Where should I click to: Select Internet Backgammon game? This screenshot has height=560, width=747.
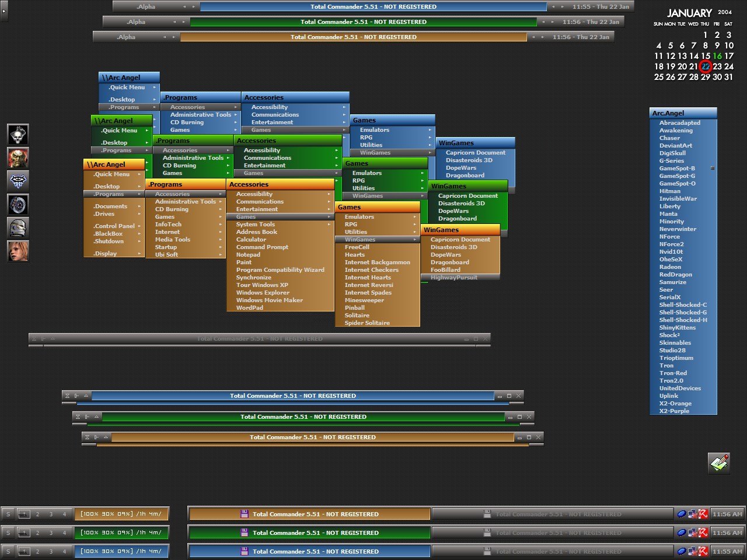[378, 262]
